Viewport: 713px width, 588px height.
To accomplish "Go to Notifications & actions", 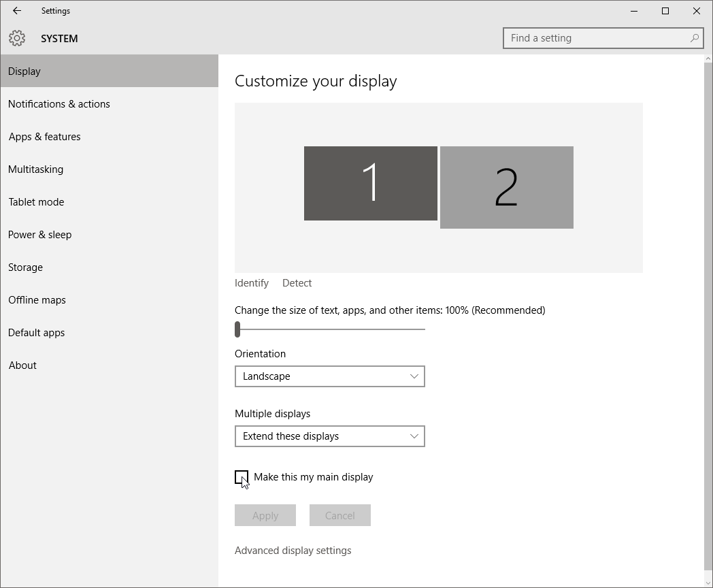I will [109, 103].
